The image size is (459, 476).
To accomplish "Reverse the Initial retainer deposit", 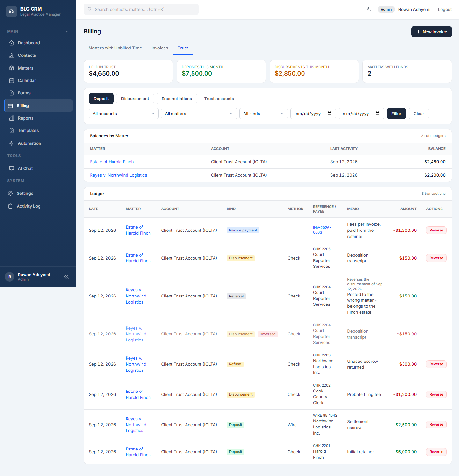I will pyautogui.click(x=436, y=452).
